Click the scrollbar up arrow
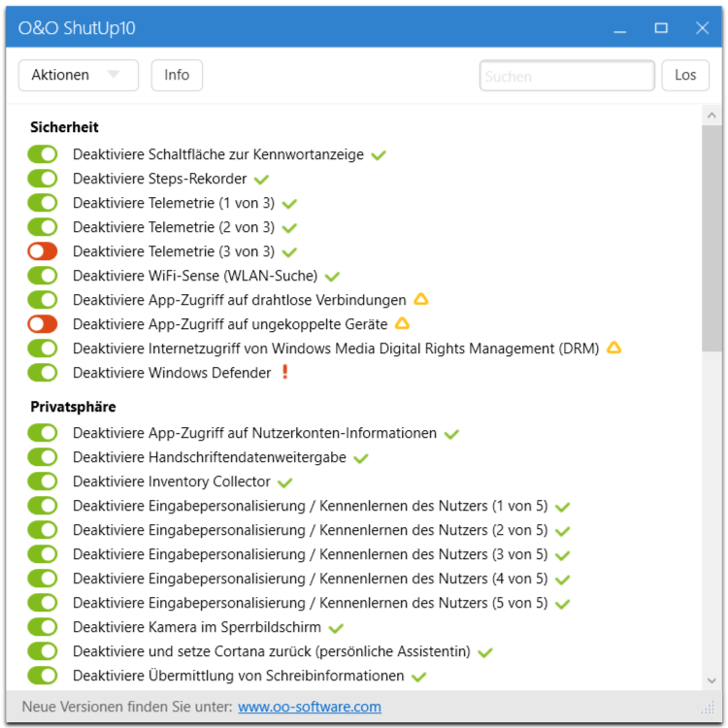 tap(711, 116)
